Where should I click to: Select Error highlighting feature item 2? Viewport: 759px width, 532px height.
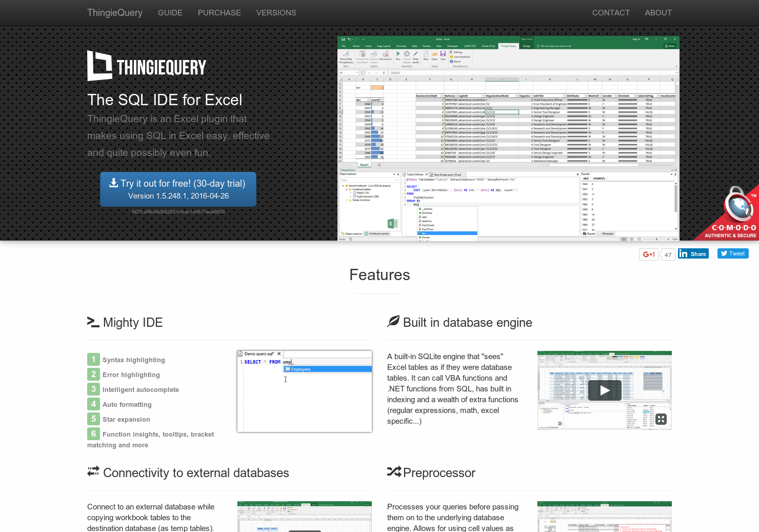[124, 375]
